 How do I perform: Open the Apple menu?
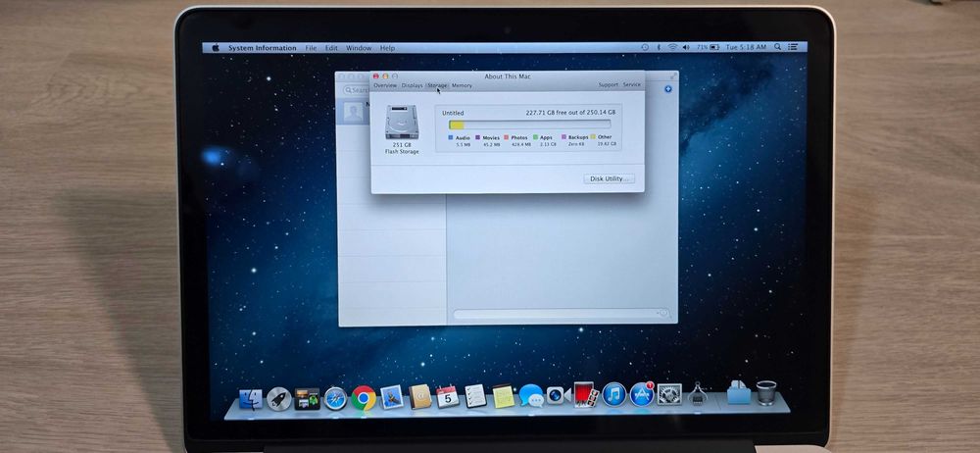pyautogui.click(x=216, y=47)
